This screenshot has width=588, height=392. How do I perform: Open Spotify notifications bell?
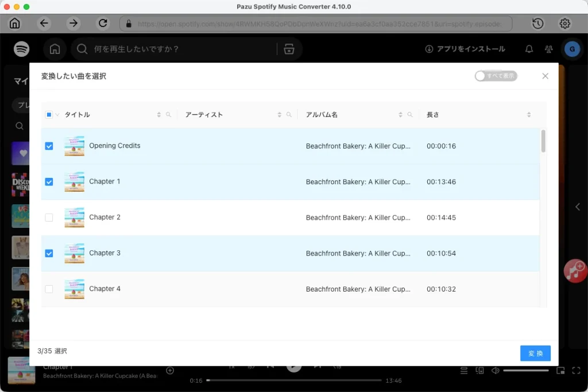pos(529,49)
